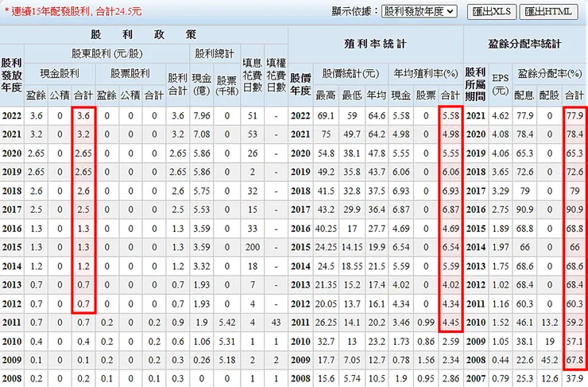The height and width of the screenshot is (387, 588).
Task: Click the 2.75 EPS cell for 2016
Action: point(501,210)
